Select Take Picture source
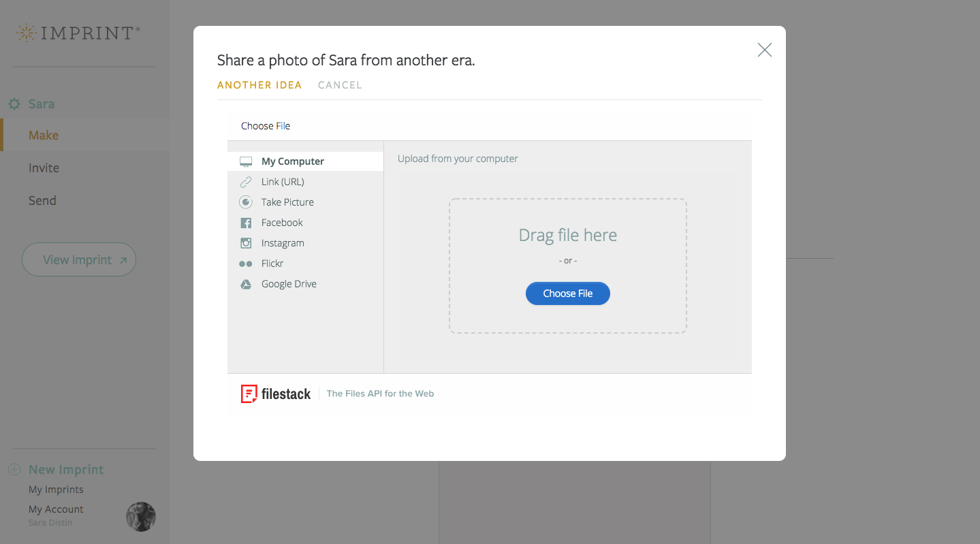The width and height of the screenshot is (980, 544). point(306,202)
